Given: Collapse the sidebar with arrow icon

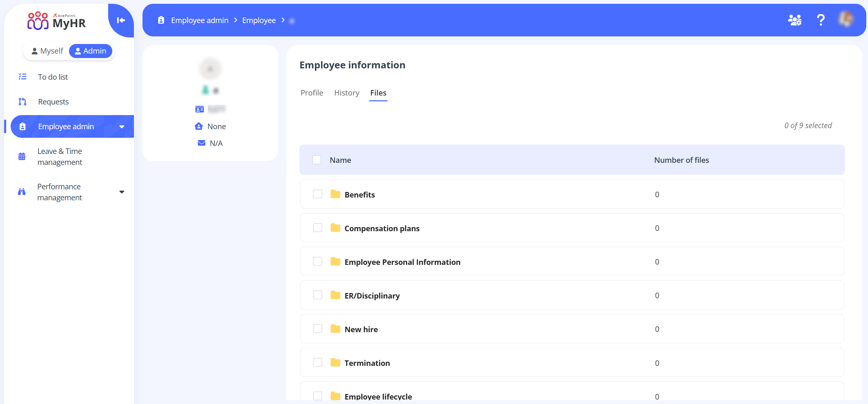Looking at the screenshot, I should point(121,20).
